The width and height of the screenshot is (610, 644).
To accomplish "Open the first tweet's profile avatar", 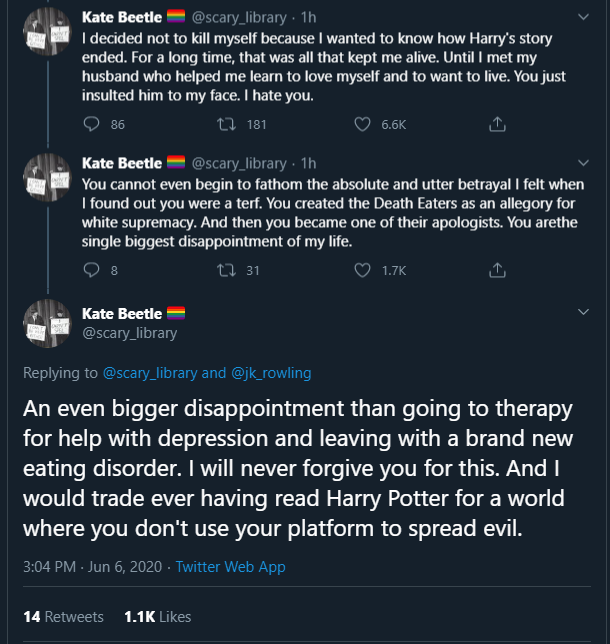I will 47,32.
